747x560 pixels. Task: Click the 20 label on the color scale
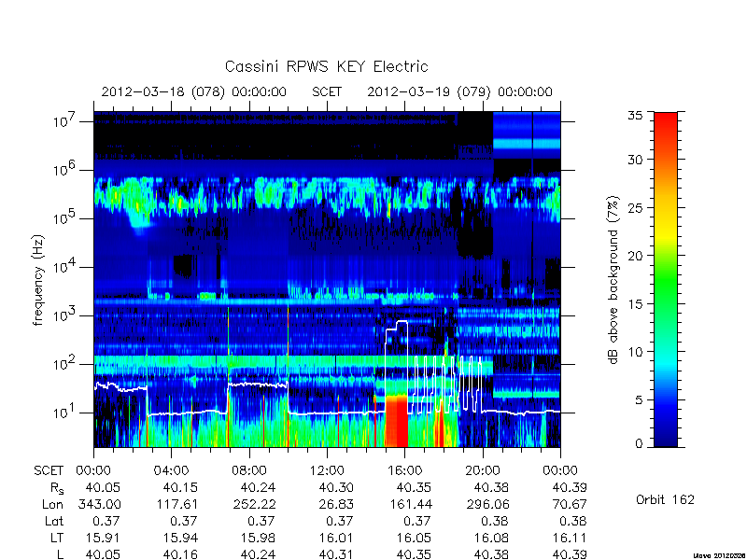point(635,255)
